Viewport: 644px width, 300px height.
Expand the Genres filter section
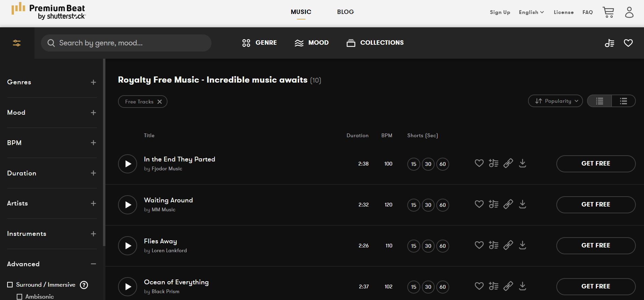pos(93,82)
